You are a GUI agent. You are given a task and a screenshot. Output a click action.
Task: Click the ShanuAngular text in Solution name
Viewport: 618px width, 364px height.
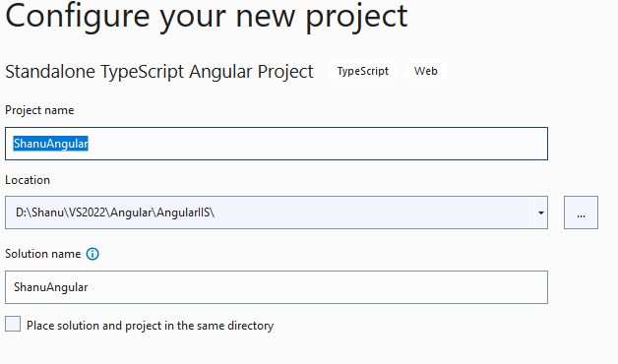[51, 287]
